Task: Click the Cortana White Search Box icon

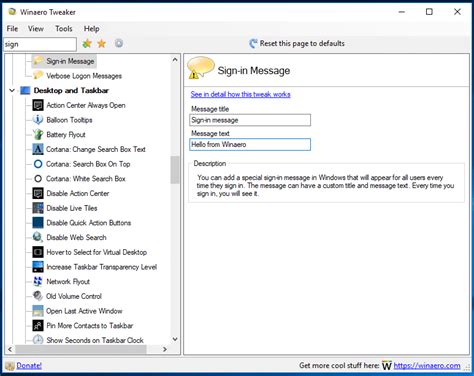Action: tap(38, 179)
